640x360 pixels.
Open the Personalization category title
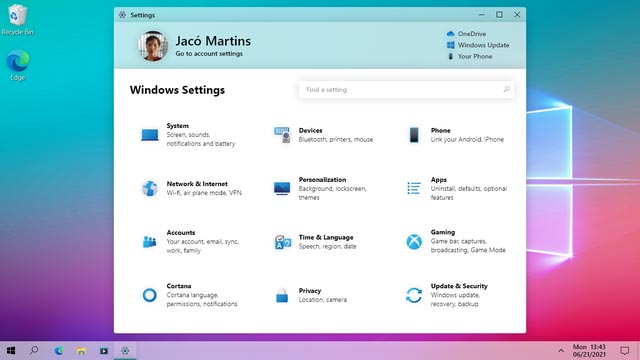[x=322, y=179]
